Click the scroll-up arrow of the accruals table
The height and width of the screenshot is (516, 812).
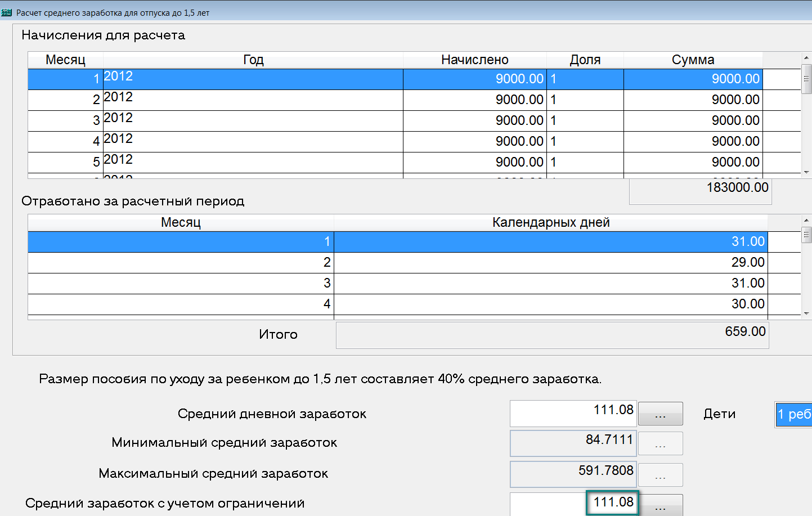point(806,58)
